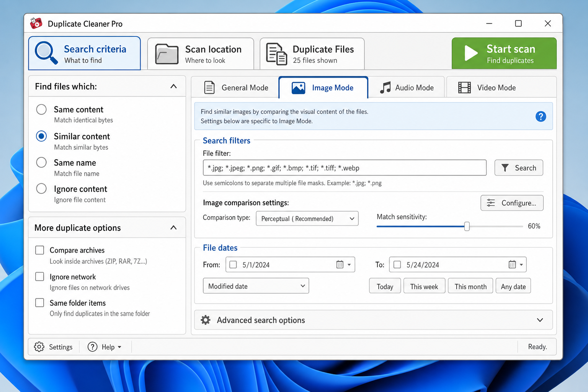Click the This month button
The width and height of the screenshot is (588, 392).
pyautogui.click(x=470, y=286)
